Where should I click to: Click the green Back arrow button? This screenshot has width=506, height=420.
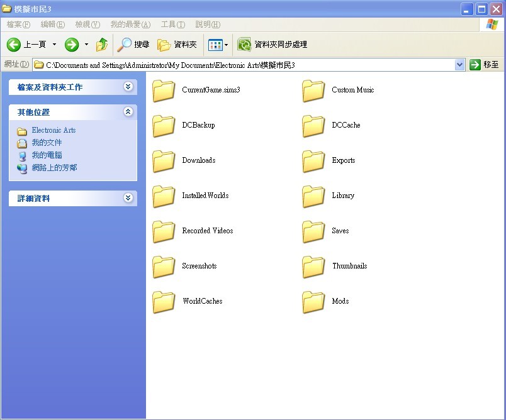coord(14,45)
